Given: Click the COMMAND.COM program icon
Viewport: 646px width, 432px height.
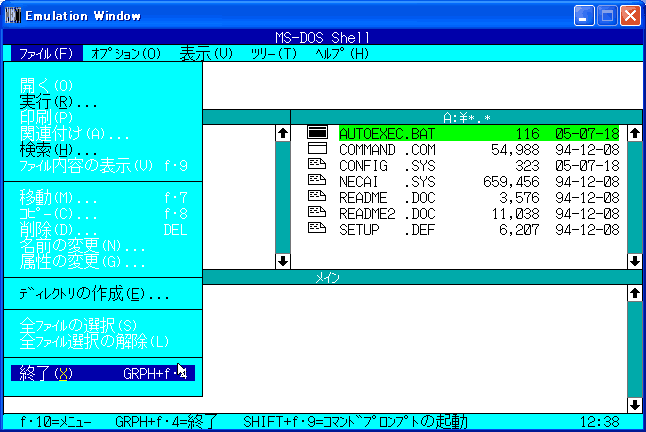Looking at the screenshot, I should click(x=317, y=148).
